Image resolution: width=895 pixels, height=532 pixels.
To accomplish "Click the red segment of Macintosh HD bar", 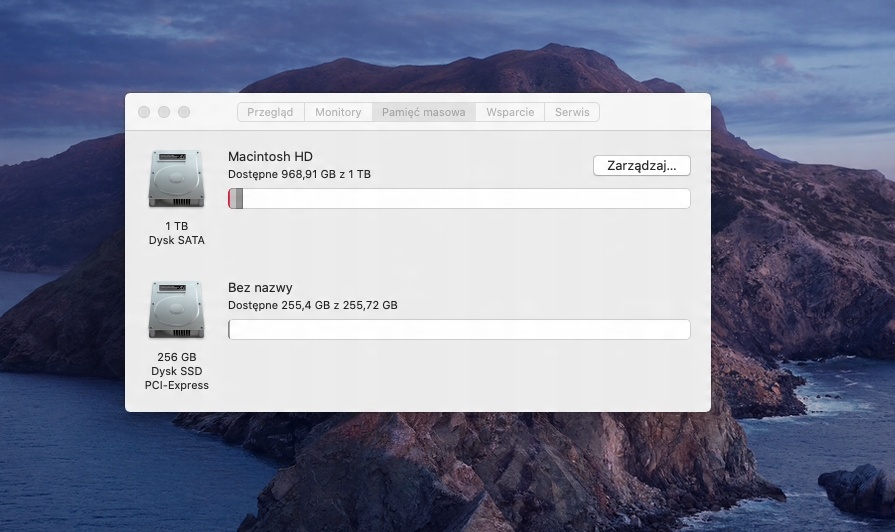I will pyautogui.click(x=230, y=199).
